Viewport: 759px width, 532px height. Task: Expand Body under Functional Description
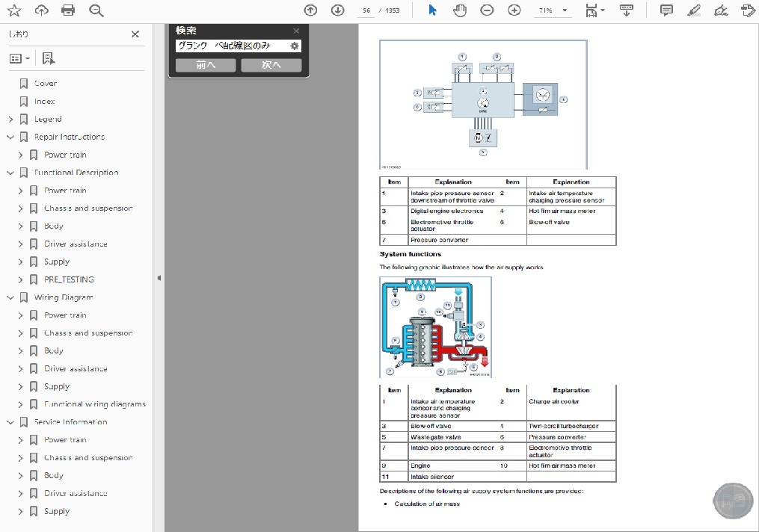(x=20, y=226)
